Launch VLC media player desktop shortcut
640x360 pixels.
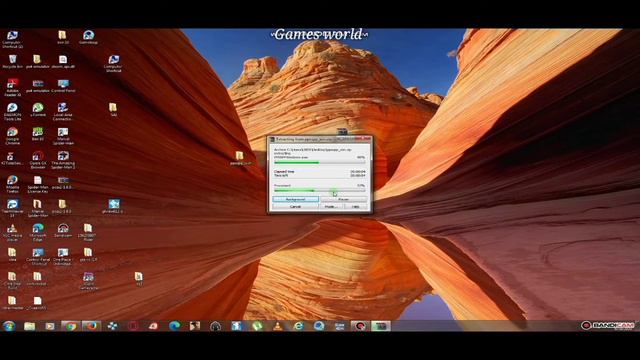click(x=12, y=232)
